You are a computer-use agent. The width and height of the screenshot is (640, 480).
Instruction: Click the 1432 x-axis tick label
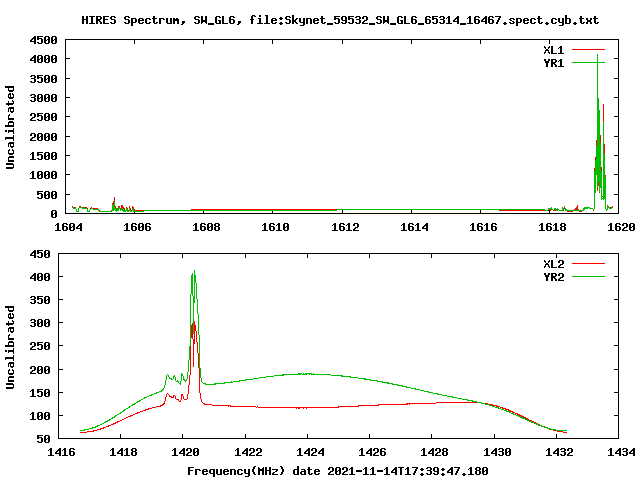559,452
